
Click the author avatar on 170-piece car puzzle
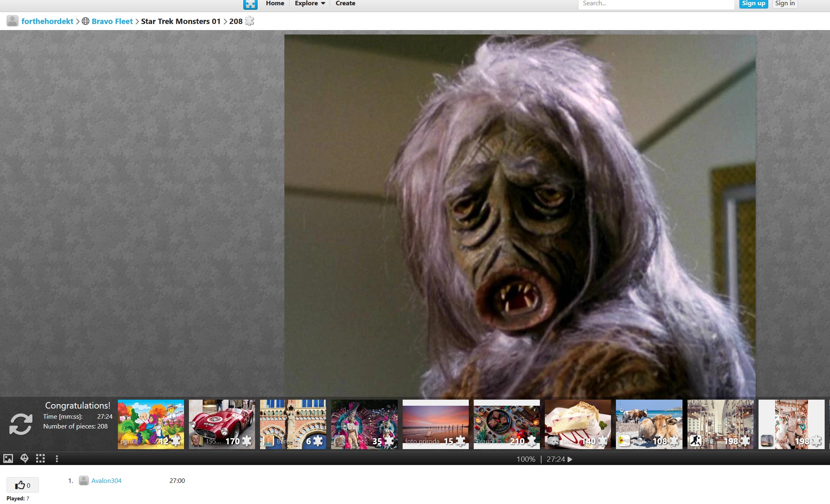tap(197, 441)
